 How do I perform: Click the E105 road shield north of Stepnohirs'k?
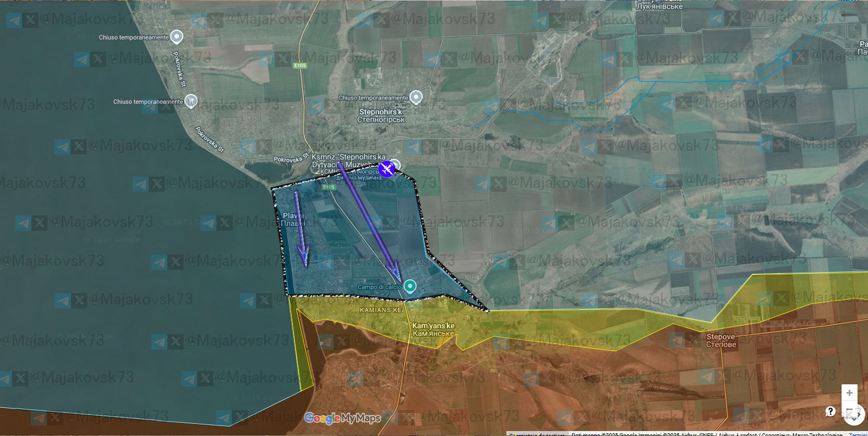click(300, 65)
